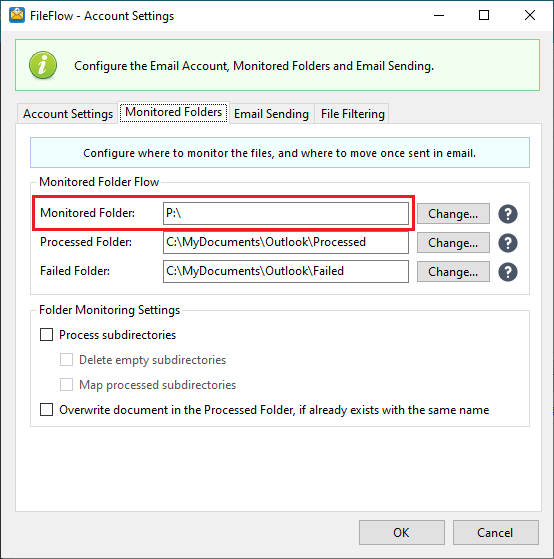Screen dimensions: 554x559
Task: Click help icon for Monitored Folder
Action: [508, 214]
